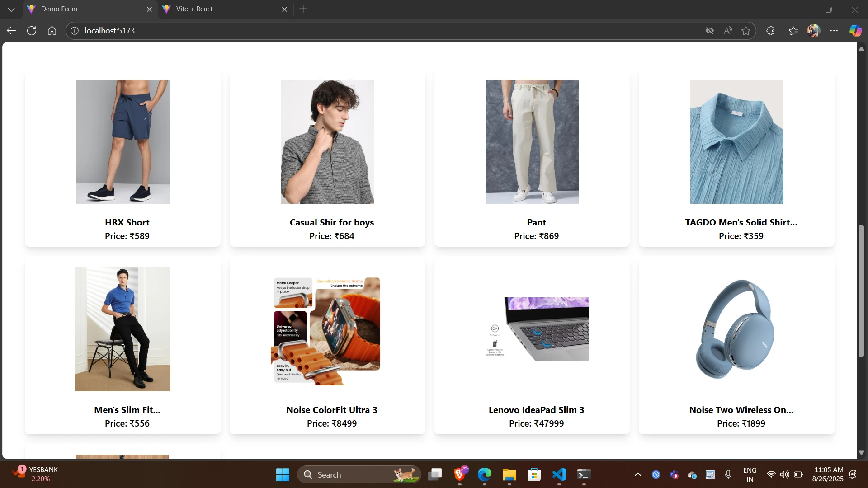Open the Casual Shir for boys image
Screen dimensions: 868x488
(327, 141)
